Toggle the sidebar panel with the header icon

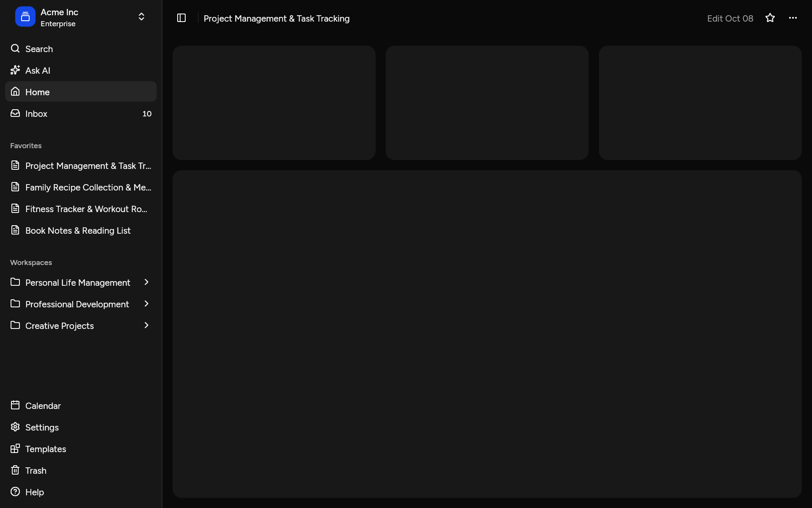(181, 18)
